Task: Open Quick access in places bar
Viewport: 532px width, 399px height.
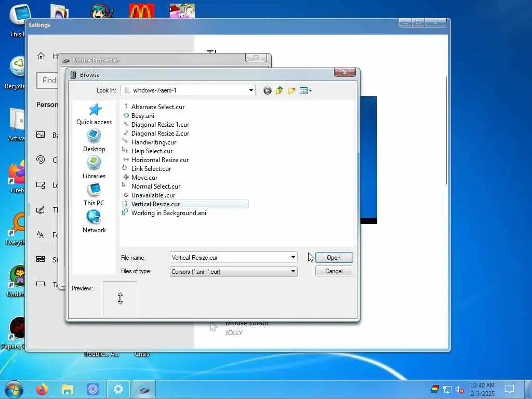Action: 94,114
